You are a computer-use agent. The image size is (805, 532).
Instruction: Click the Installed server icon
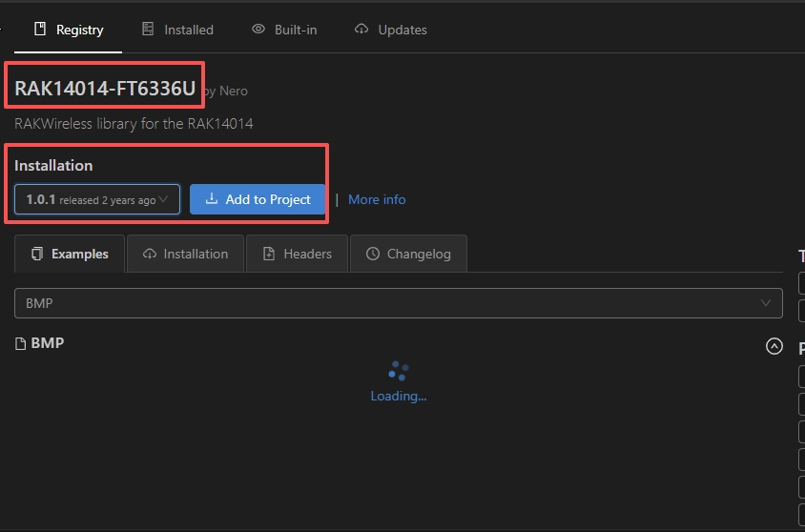click(x=148, y=29)
